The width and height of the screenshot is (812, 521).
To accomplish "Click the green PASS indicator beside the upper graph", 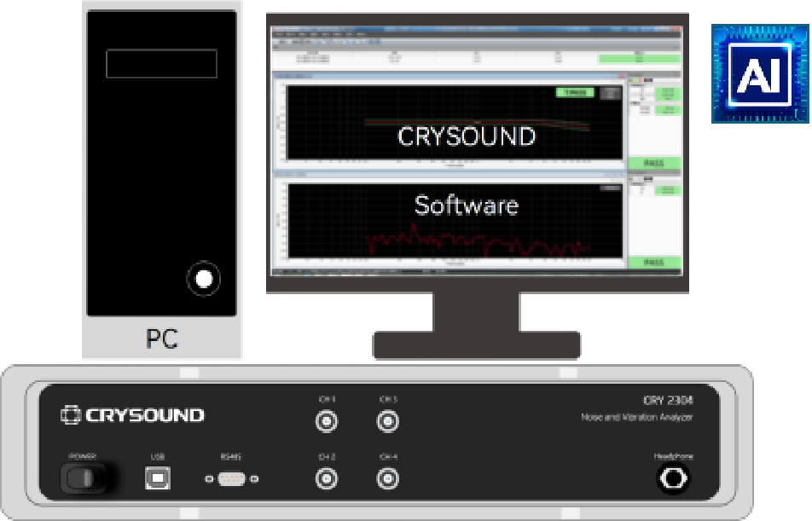I will [x=654, y=164].
